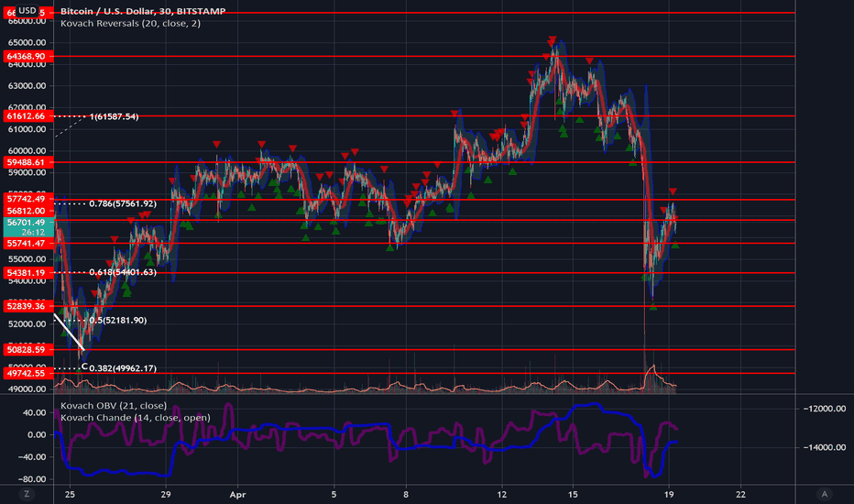Click the 52839.36 price level label
854x504 pixels.
(28, 306)
